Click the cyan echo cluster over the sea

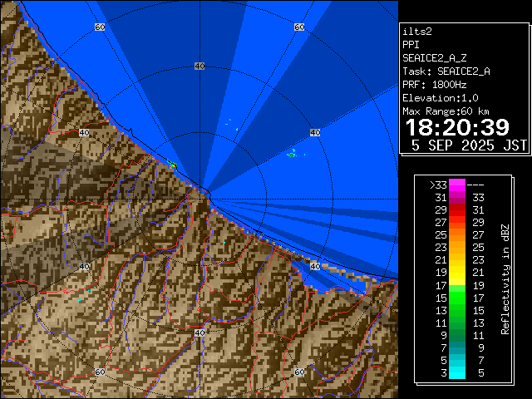[292, 153]
